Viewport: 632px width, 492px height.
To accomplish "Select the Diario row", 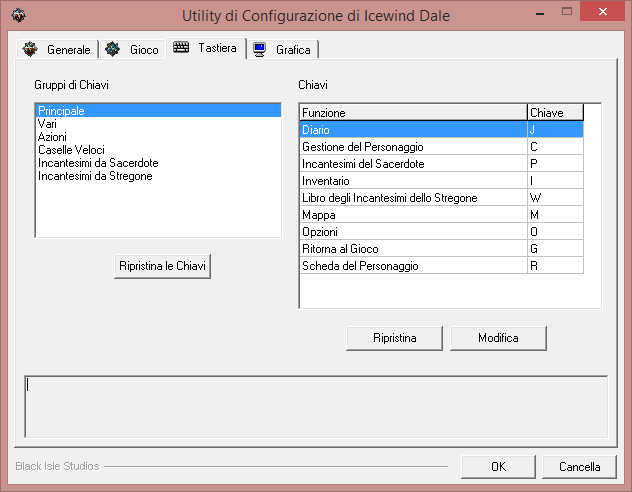I will 441,130.
